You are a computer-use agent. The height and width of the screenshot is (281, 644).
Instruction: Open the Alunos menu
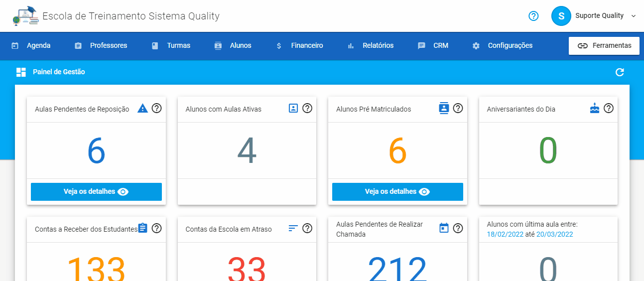click(x=233, y=45)
